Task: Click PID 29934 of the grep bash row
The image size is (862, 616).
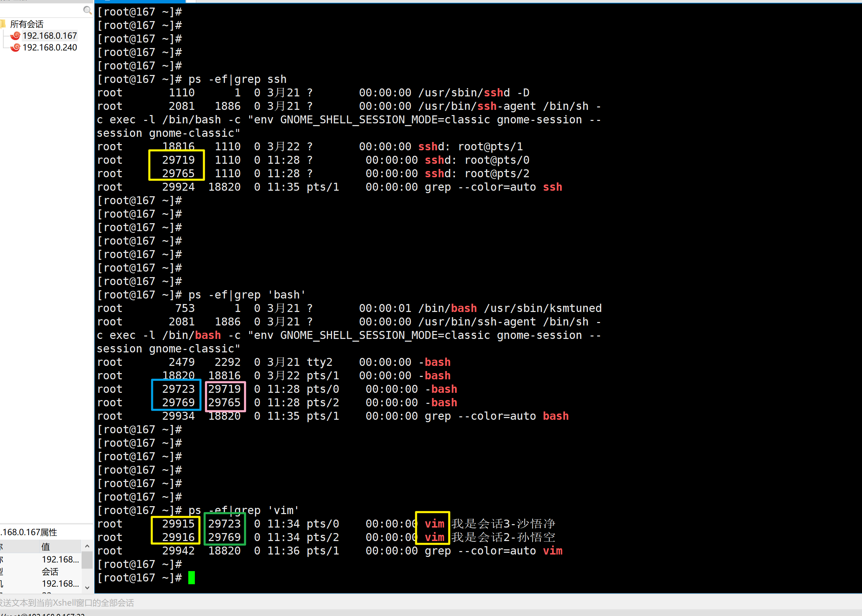Action: (x=178, y=416)
